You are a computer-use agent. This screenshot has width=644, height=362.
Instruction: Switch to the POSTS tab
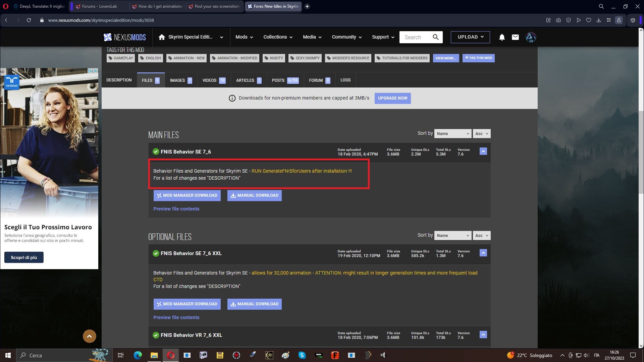(285, 80)
